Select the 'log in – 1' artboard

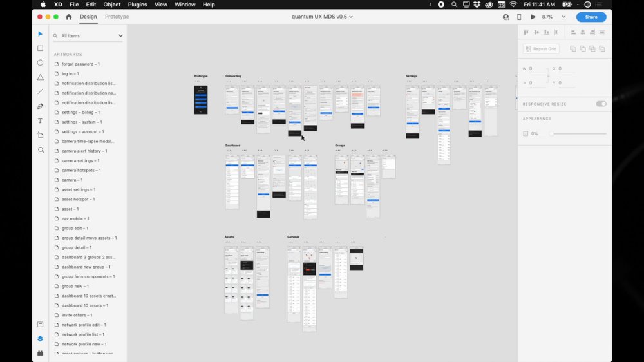pyautogui.click(x=70, y=74)
